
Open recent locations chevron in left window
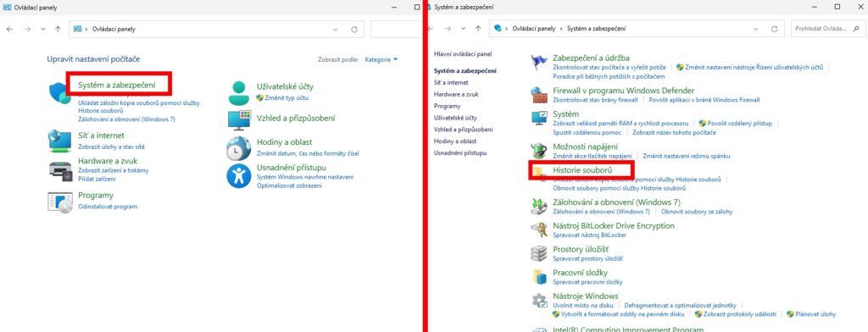point(42,30)
